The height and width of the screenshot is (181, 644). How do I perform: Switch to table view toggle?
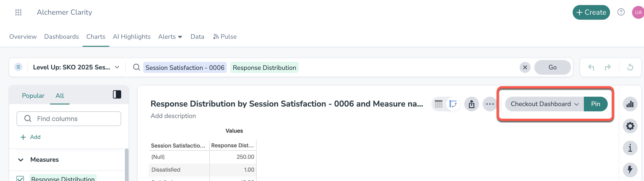(x=439, y=104)
